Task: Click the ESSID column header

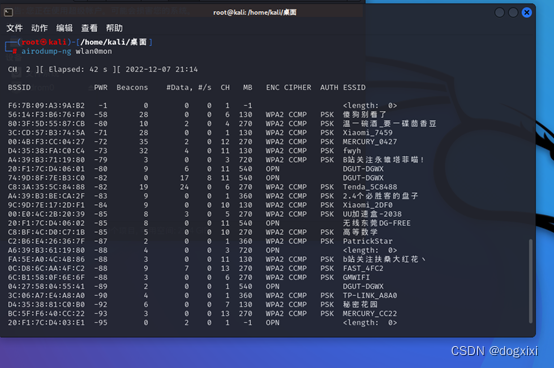Action: (354, 87)
